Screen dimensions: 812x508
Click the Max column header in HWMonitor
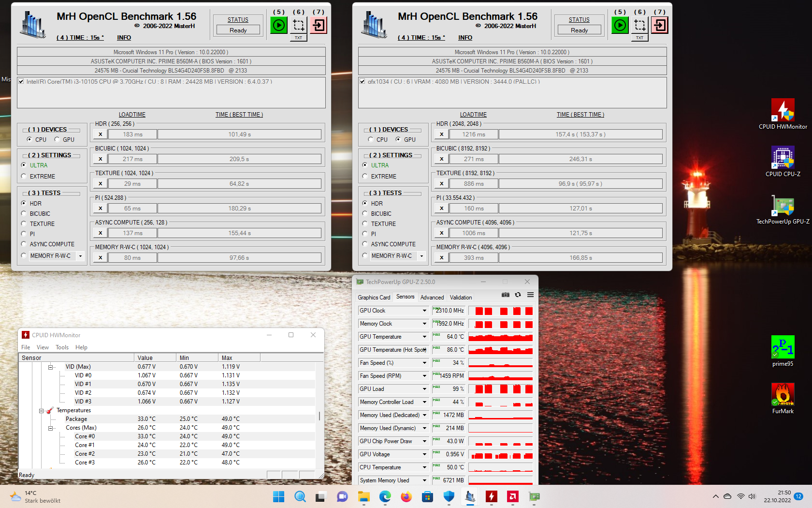coord(239,358)
